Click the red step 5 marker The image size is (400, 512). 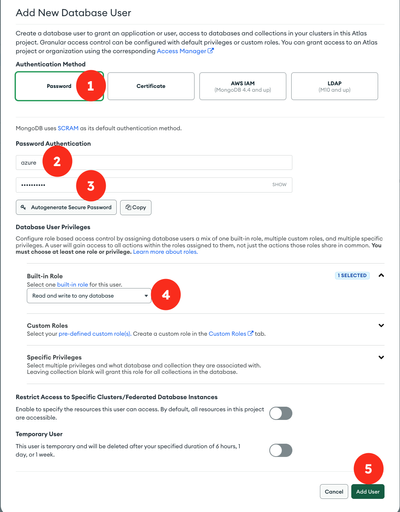click(368, 468)
